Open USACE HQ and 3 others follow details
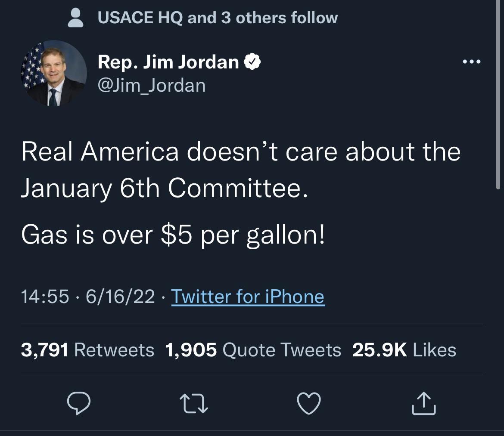 coord(218,17)
